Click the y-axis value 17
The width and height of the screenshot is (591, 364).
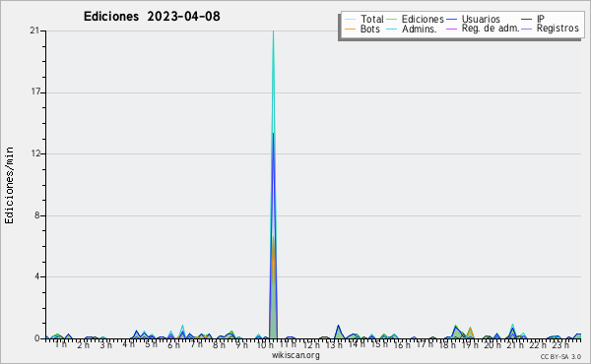pyautogui.click(x=35, y=91)
